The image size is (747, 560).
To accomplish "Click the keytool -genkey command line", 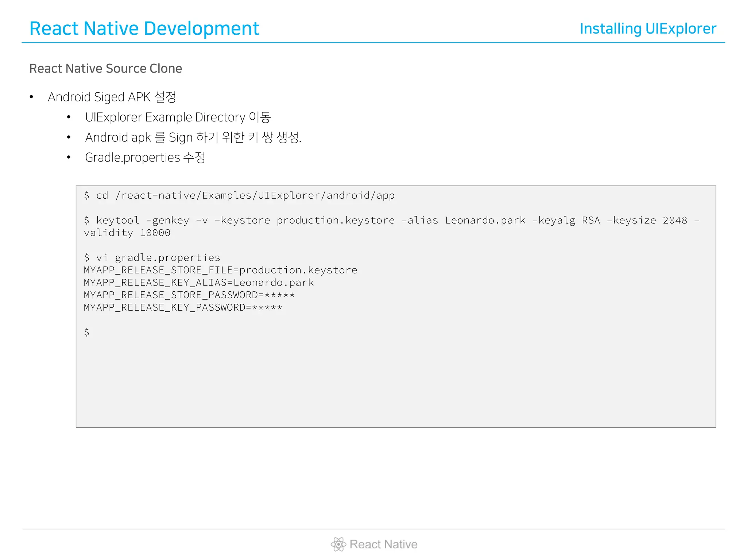I will pos(391,220).
